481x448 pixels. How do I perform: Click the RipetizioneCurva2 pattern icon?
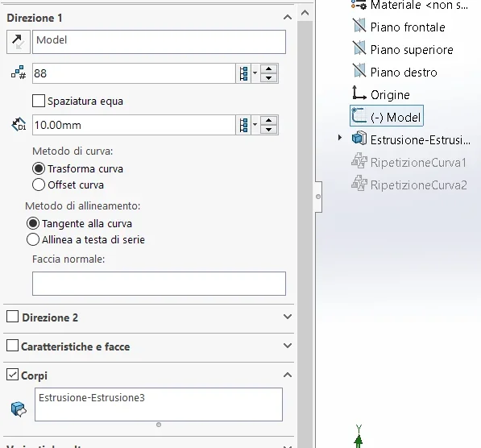point(359,184)
